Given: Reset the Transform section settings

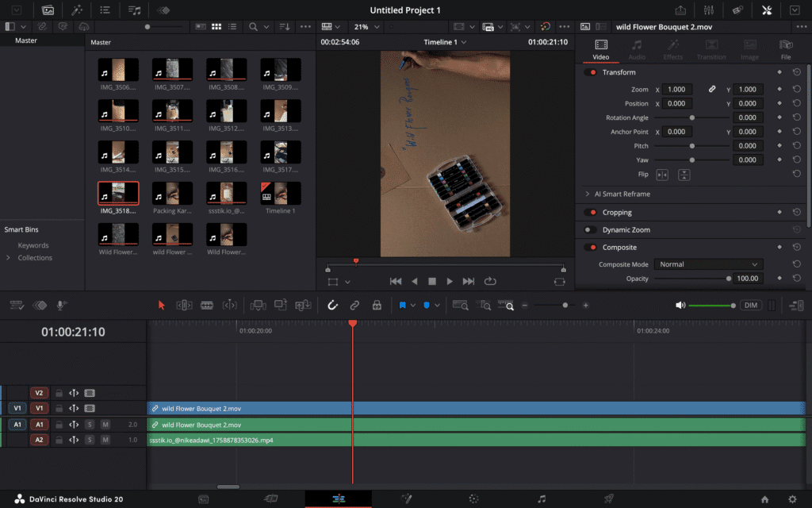Looking at the screenshot, I should click(796, 72).
